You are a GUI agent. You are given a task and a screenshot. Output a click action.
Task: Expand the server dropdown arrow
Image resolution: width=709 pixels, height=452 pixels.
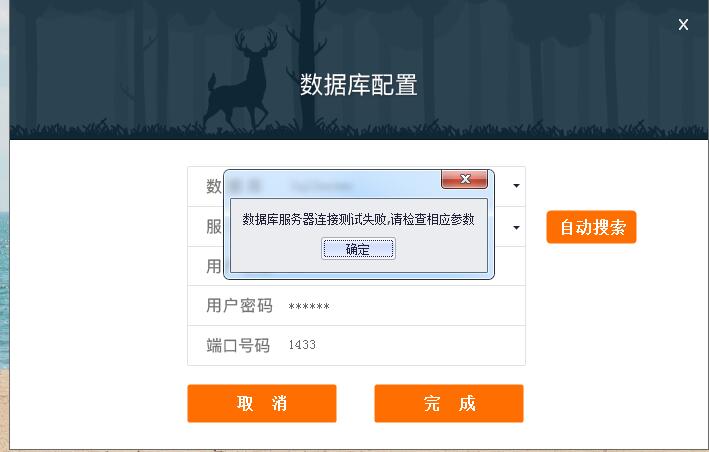pyautogui.click(x=516, y=227)
